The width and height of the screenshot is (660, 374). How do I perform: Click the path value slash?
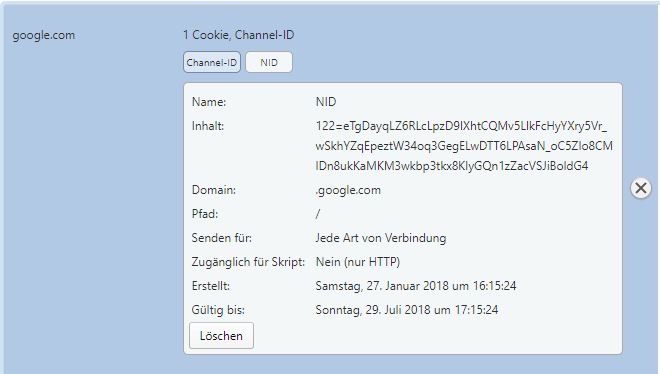click(318, 214)
